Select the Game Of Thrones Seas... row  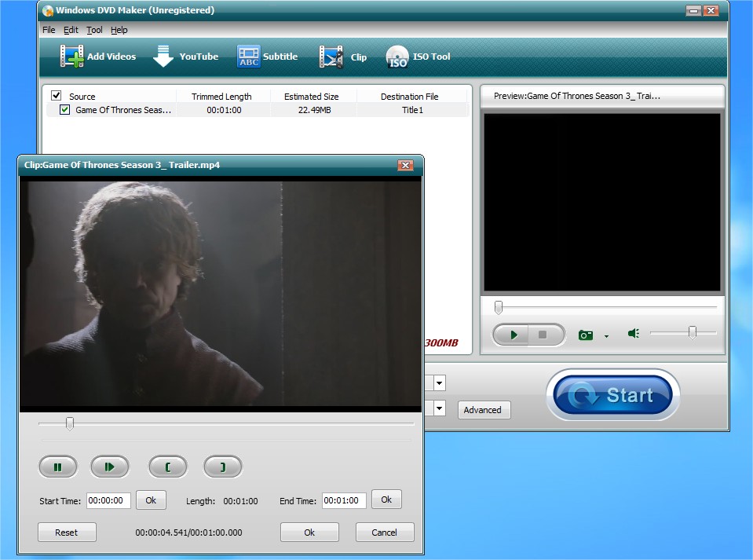[x=258, y=110]
